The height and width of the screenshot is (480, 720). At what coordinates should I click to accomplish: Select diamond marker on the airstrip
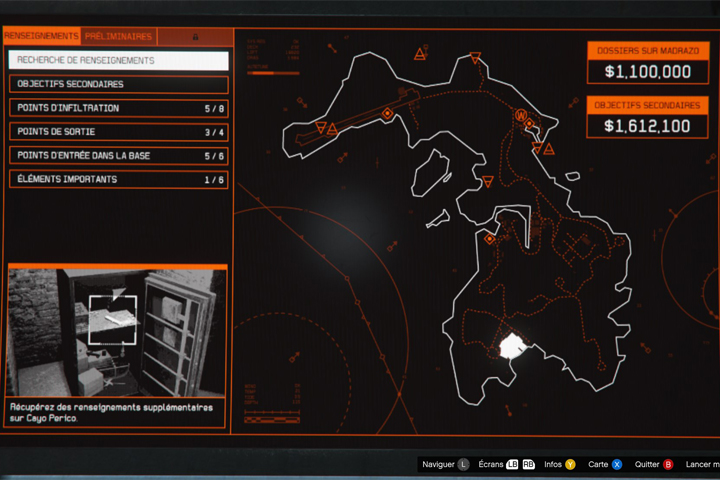pos(388,114)
